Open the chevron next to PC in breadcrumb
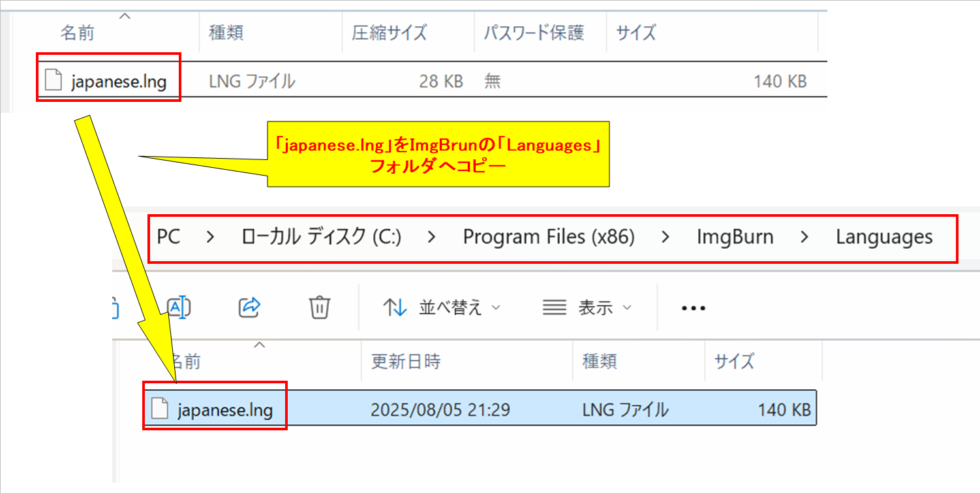The image size is (980, 493). [211, 237]
